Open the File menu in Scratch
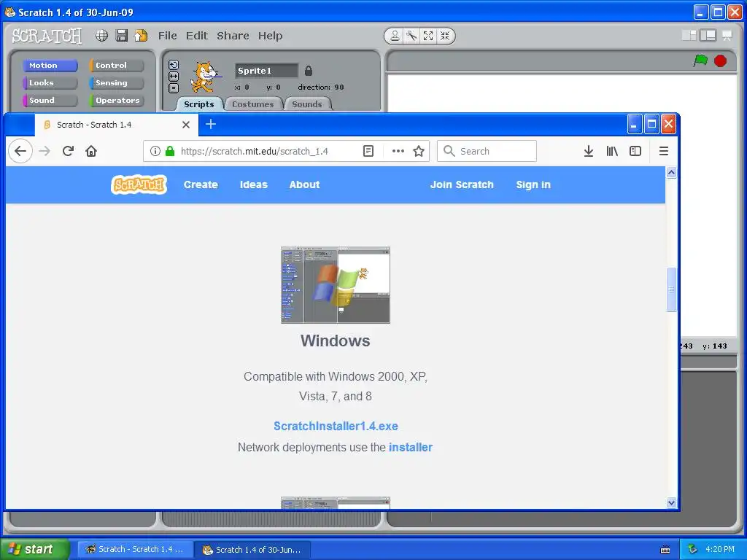The image size is (747, 560). tap(168, 36)
